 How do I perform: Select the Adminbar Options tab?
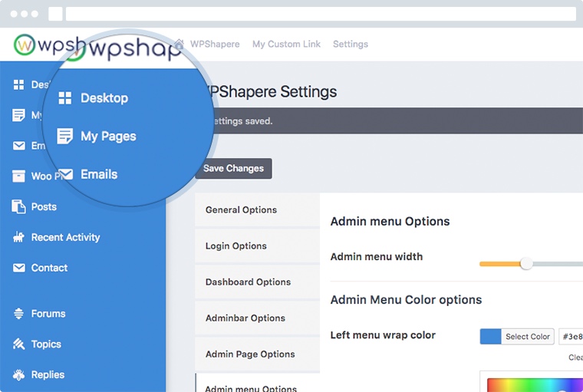click(x=257, y=318)
